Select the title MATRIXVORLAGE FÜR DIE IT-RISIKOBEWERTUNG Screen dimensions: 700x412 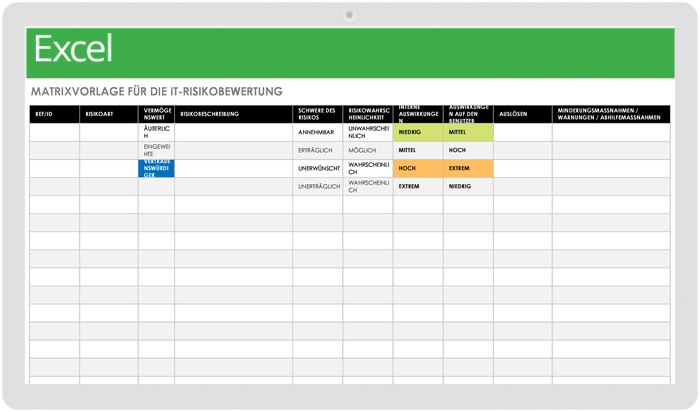157,92
